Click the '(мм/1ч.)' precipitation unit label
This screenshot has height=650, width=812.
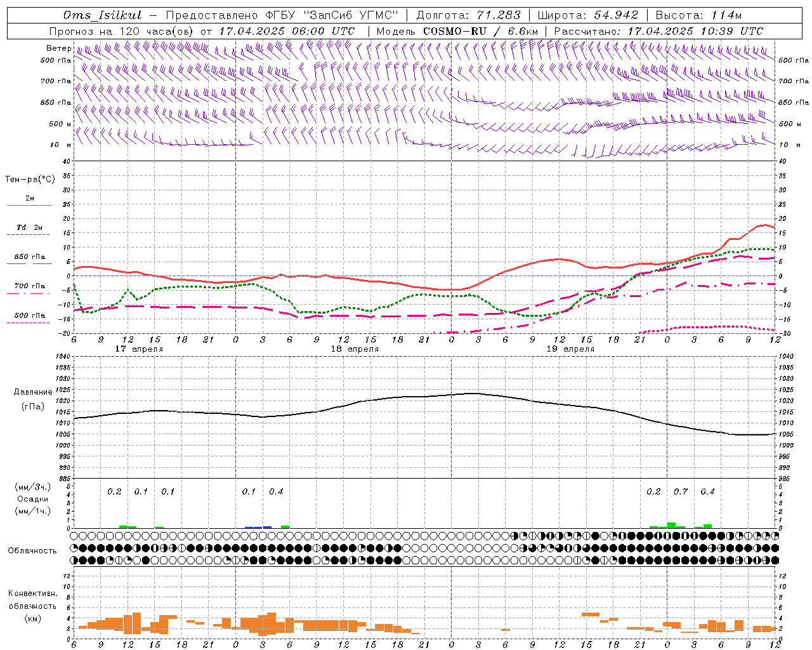point(33,511)
